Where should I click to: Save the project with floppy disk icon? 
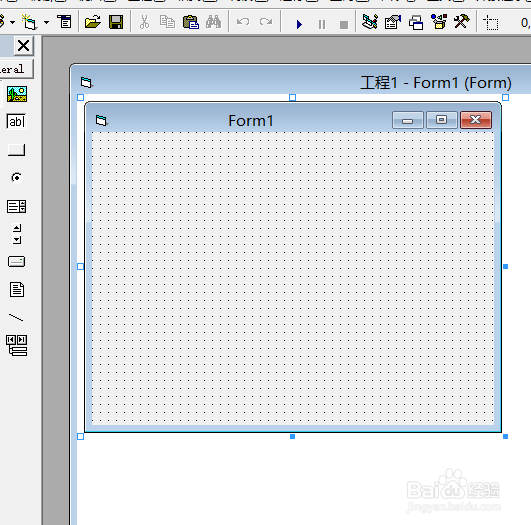point(116,22)
